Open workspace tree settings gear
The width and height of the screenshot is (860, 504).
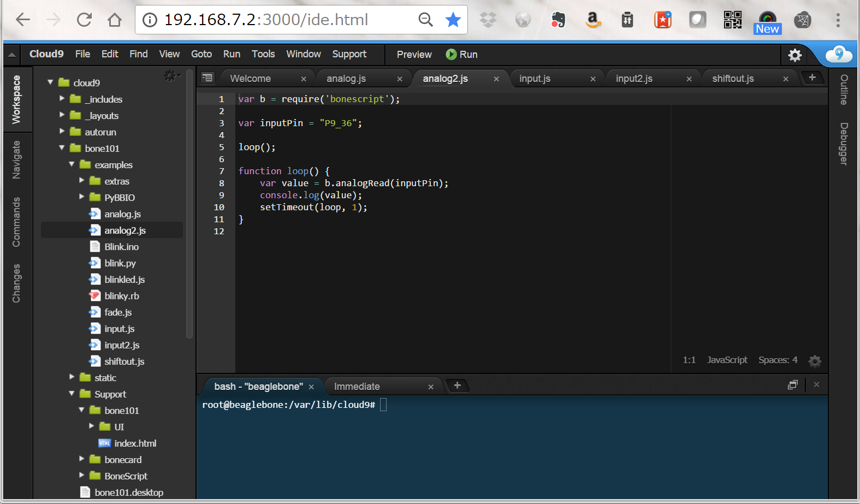171,76
